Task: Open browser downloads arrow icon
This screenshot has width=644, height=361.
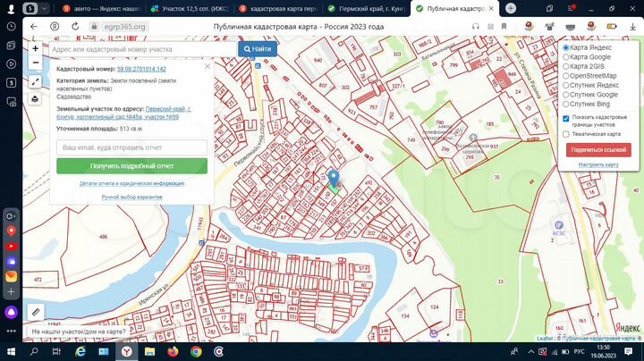Action: (632, 27)
